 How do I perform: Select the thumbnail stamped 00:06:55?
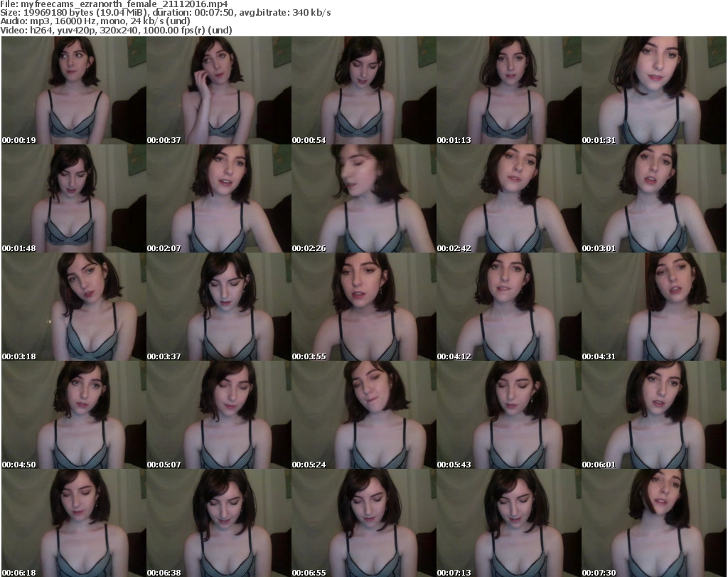click(363, 523)
